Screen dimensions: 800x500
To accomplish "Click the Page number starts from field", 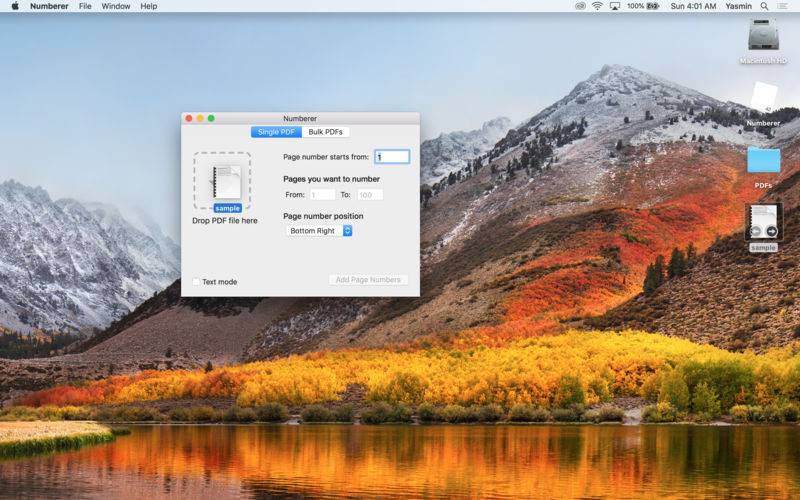I will [x=392, y=157].
